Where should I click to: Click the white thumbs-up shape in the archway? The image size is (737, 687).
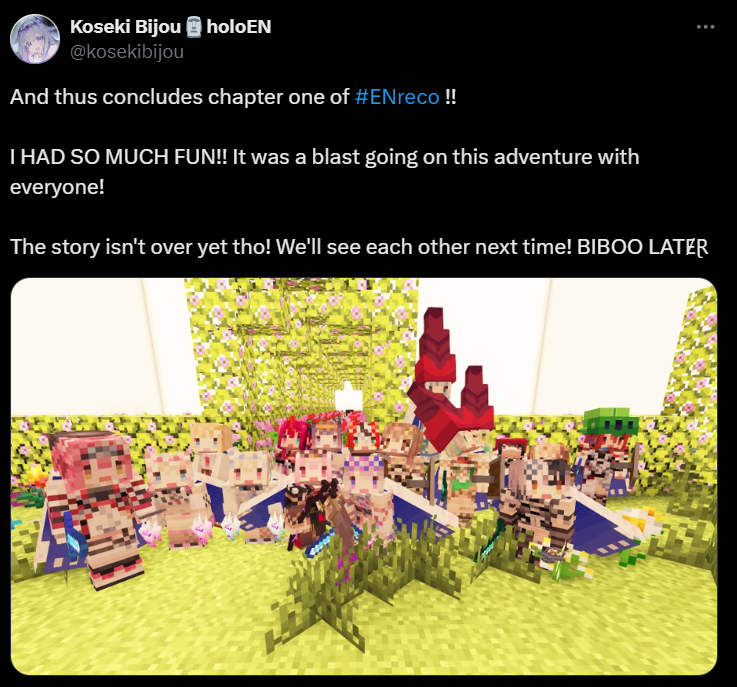coord(348,398)
